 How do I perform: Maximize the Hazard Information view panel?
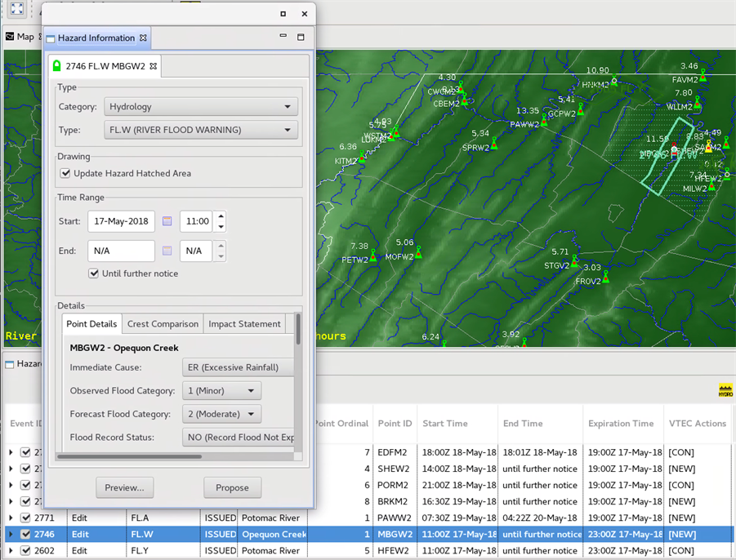point(301,37)
